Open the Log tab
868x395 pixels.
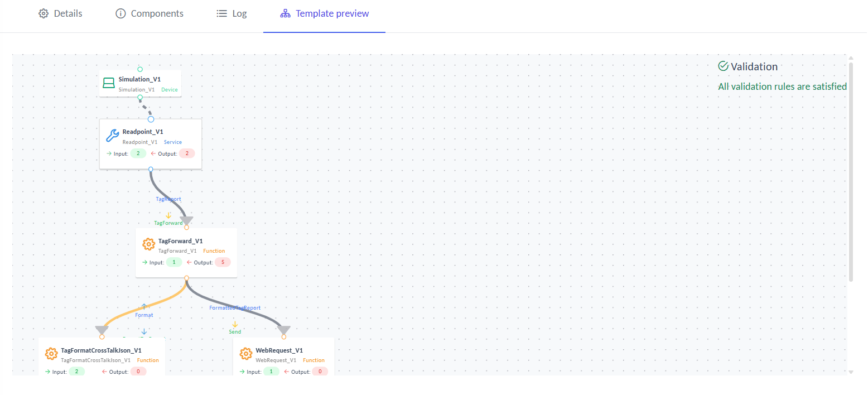[x=232, y=13]
